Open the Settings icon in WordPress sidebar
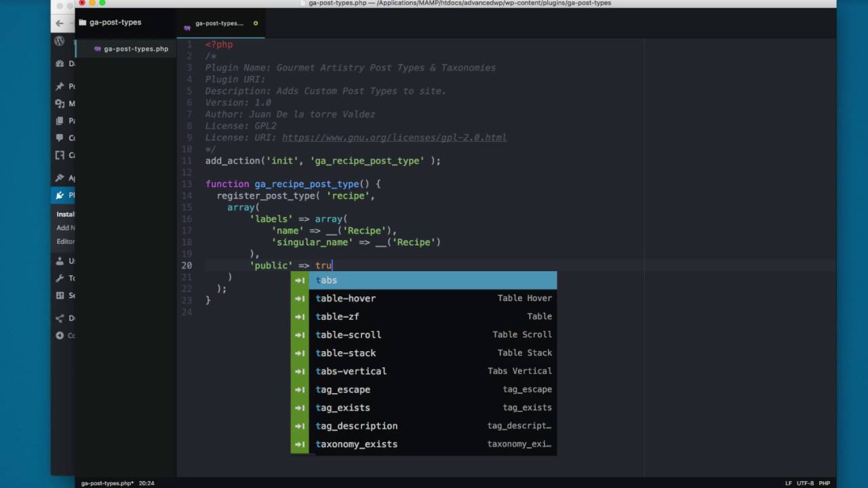The image size is (868, 488). point(60,296)
